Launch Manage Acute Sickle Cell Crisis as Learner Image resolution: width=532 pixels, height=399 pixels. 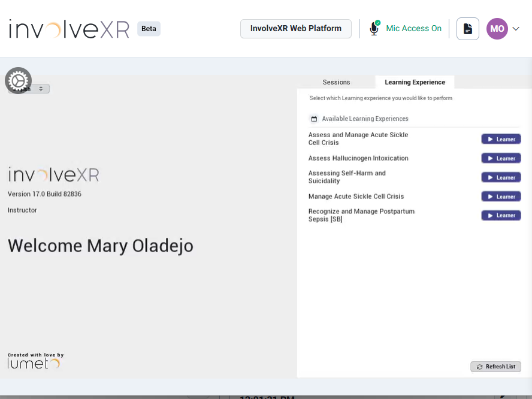[501, 197]
